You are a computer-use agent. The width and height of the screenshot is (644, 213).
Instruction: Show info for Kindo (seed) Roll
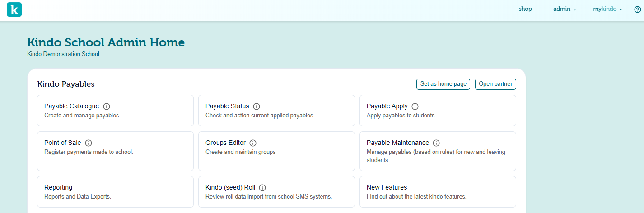coord(262,188)
